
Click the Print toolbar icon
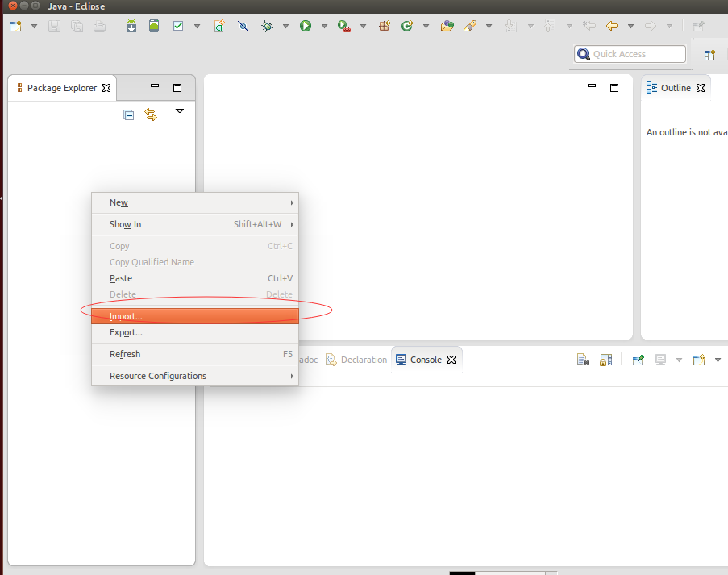point(99,26)
